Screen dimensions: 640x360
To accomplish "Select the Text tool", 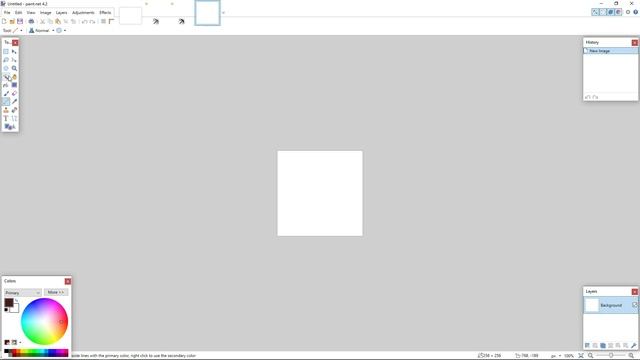I will pos(6,118).
